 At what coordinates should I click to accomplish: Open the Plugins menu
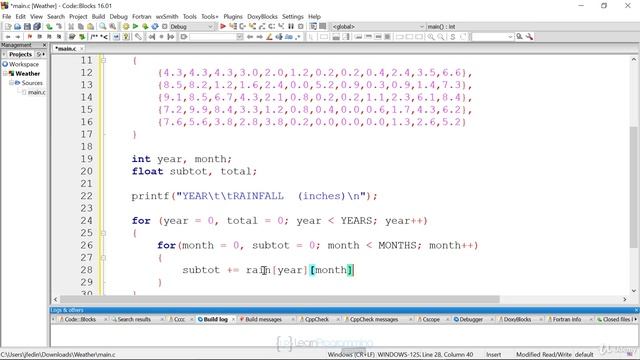tap(233, 16)
